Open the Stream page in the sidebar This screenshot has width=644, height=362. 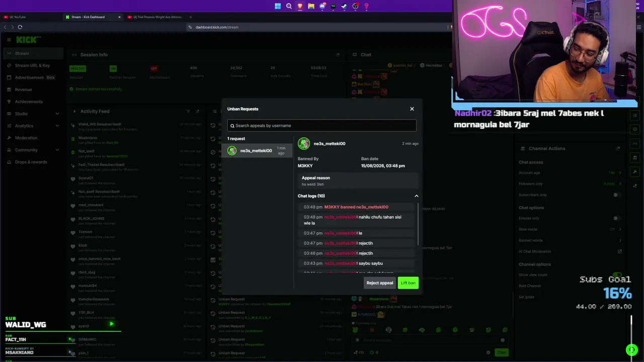tap(32, 53)
